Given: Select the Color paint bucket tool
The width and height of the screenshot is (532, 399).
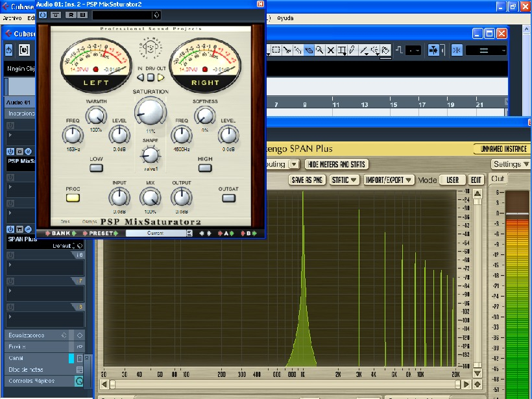Looking at the screenshot, I should (385, 50).
